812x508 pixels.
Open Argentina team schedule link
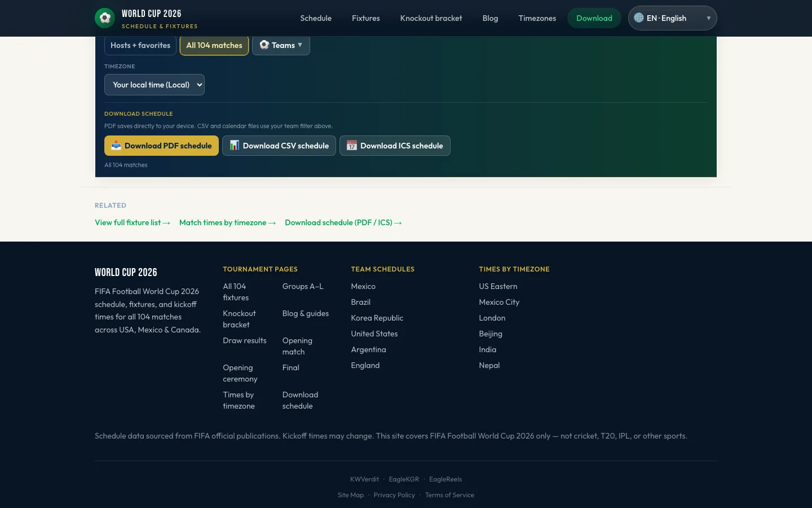(x=369, y=349)
